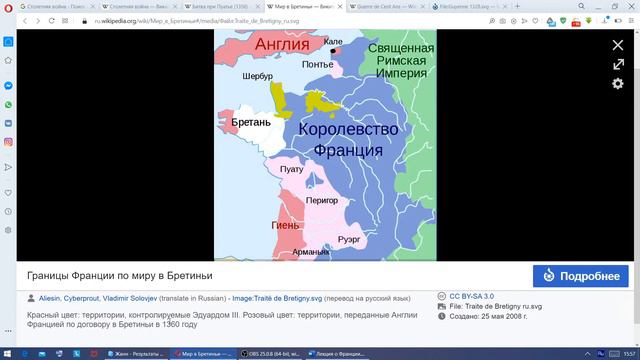Open Instagram from the Opera sidebar
Screen dimensions: 640x360
[8, 142]
